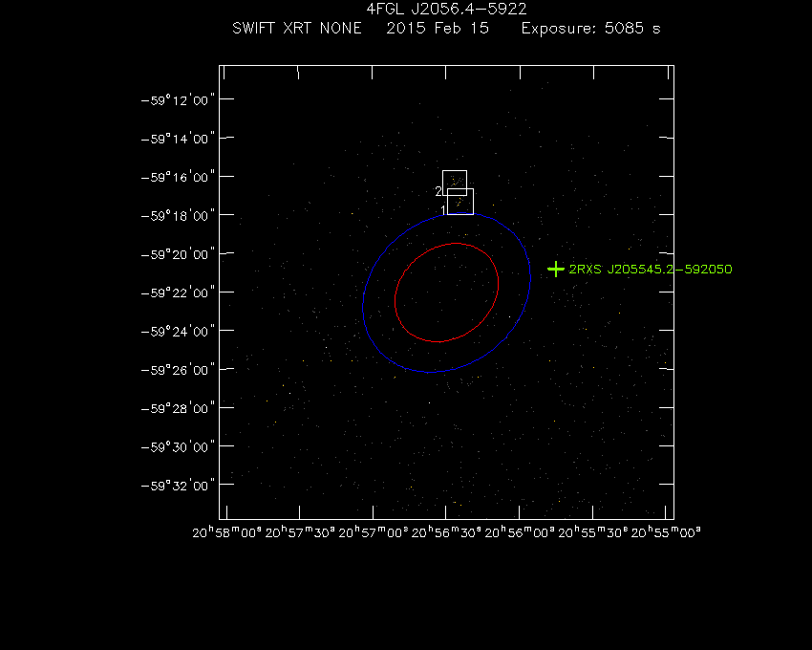Select the white box labeled 1
Screen dimensions: 812x650
click(460, 202)
